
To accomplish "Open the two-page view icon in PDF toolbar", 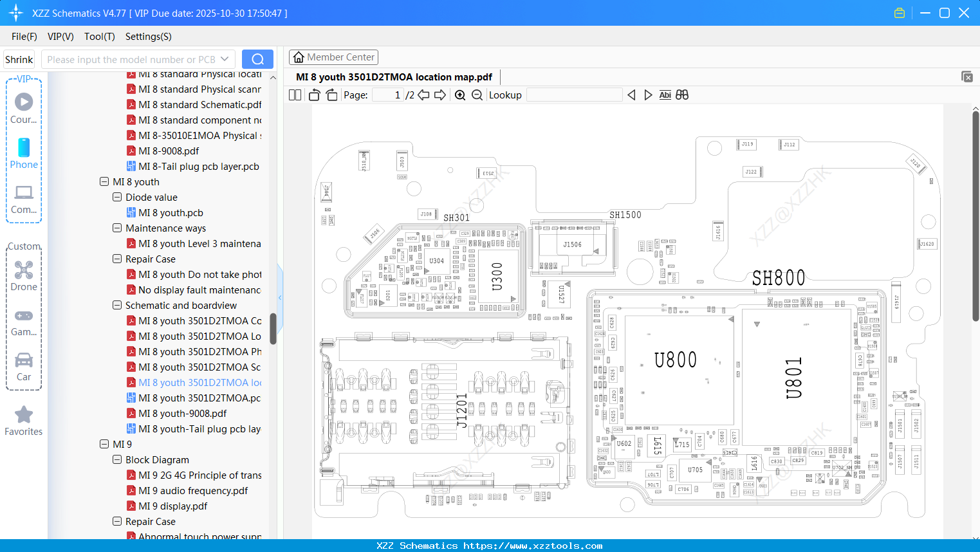I will pos(295,95).
